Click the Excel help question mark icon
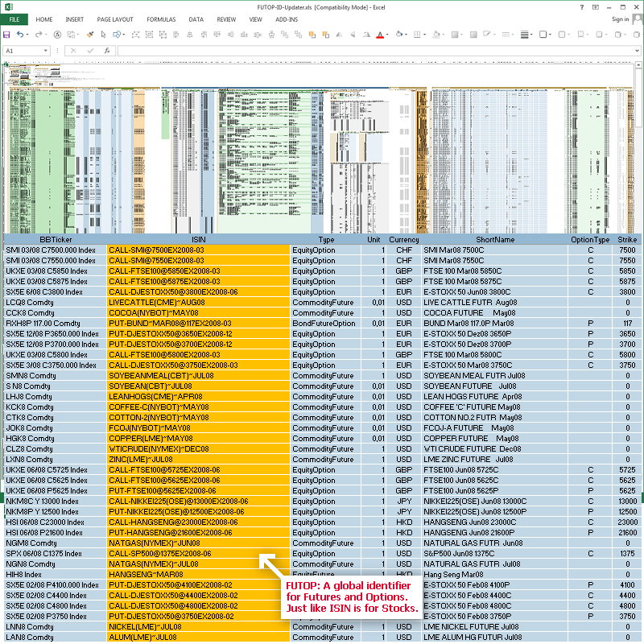 point(581,6)
